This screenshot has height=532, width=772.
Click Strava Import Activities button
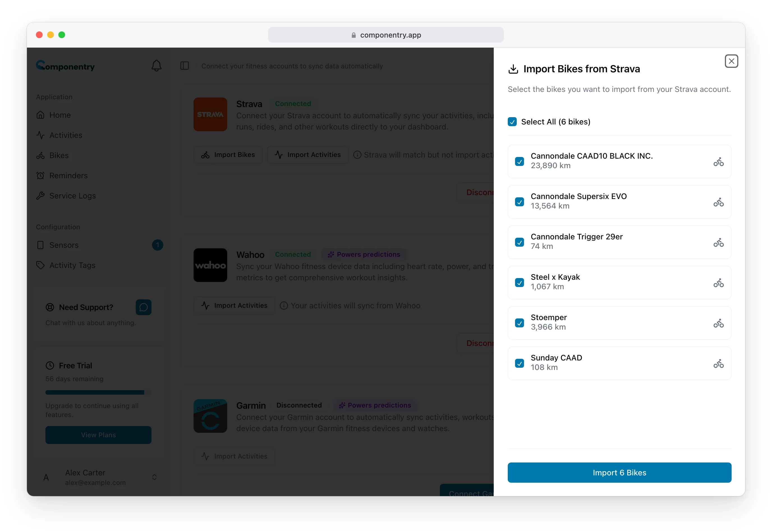point(308,155)
